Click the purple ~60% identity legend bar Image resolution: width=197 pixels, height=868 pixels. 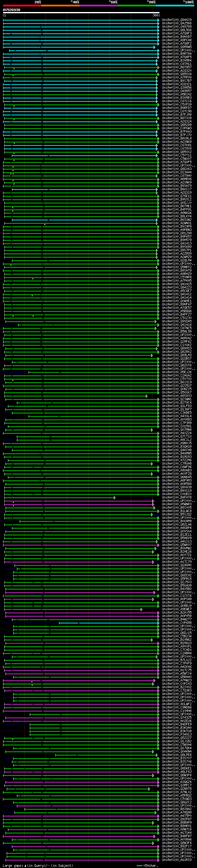99,6
